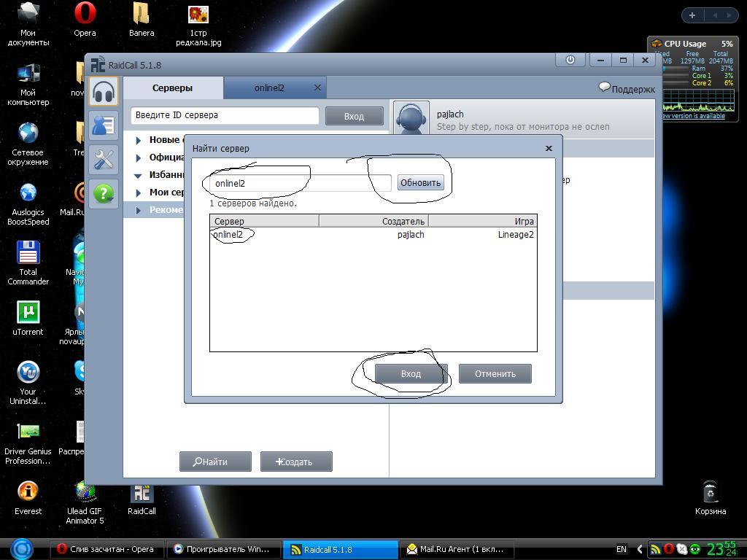The height and width of the screenshot is (560, 747).
Task: Open uTorrent desktop icon
Action: (x=28, y=319)
